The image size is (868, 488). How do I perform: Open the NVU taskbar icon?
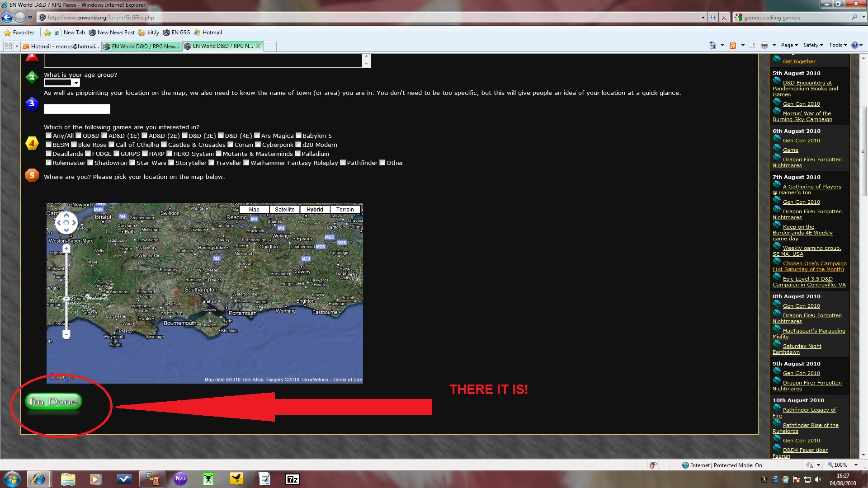[x=180, y=479]
